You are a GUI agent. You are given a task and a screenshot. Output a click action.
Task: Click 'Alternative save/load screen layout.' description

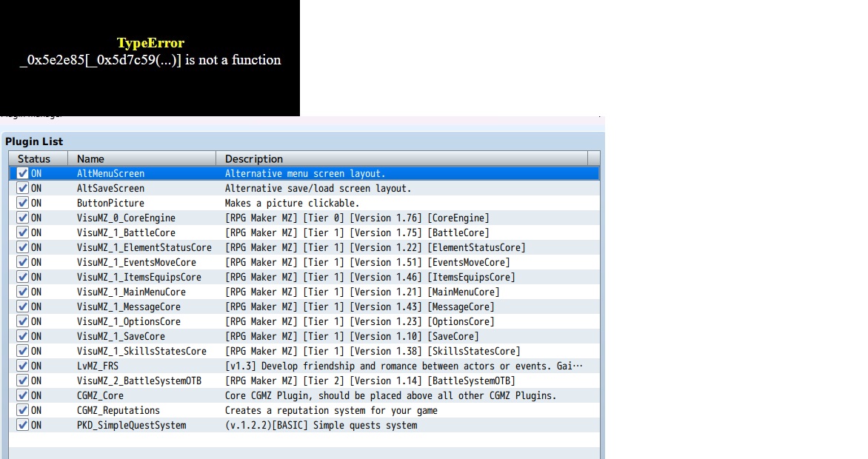point(318,188)
